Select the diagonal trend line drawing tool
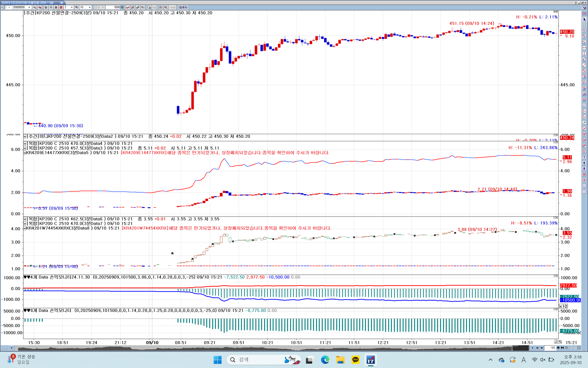 pyautogui.click(x=584, y=65)
